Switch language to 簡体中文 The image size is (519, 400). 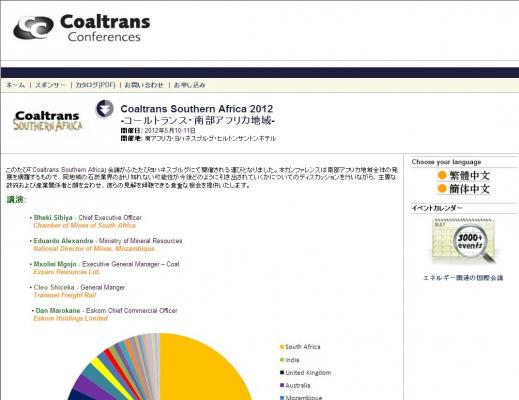[x=464, y=189]
